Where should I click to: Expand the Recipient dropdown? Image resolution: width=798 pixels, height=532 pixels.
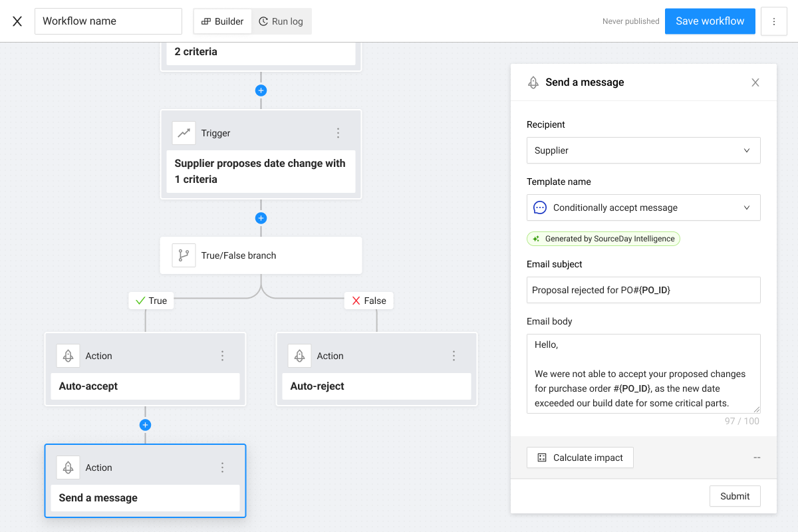click(x=643, y=150)
